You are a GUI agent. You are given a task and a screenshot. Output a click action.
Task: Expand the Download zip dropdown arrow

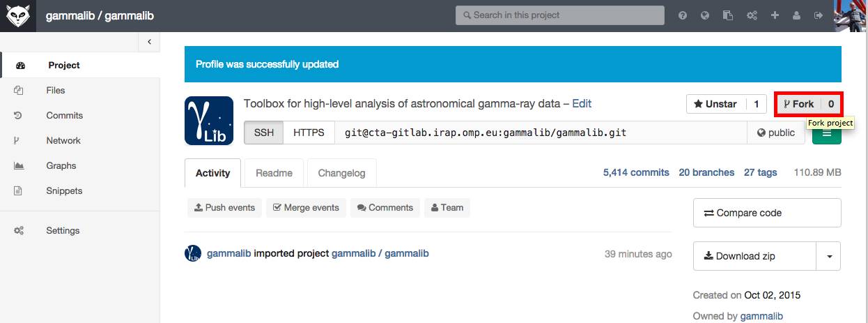[829, 256]
